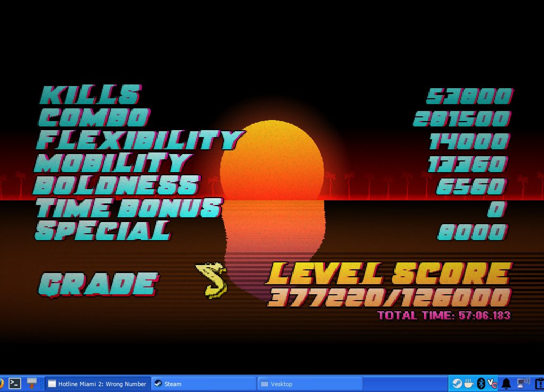This screenshot has width=544, height=392.
Task: Open the Bluetooth tray icon
Action: coord(481,384)
